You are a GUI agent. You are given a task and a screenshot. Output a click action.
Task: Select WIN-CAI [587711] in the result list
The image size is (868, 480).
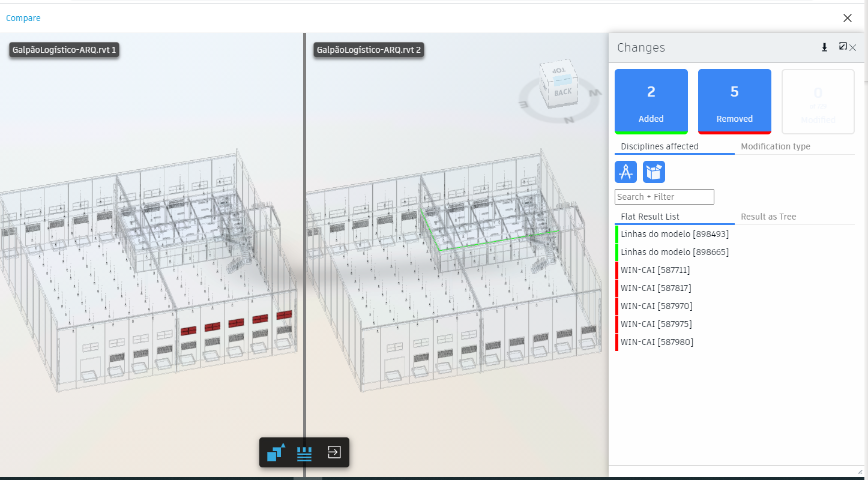coord(655,270)
